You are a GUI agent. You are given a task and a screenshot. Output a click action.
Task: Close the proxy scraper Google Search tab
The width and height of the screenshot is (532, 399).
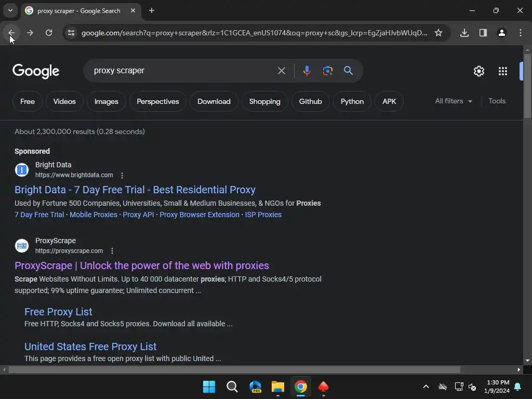click(133, 10)
